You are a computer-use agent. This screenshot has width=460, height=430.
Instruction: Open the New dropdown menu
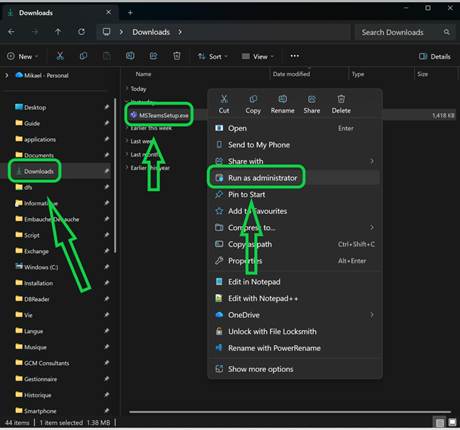pyautogui.click(x=22, y=56)
